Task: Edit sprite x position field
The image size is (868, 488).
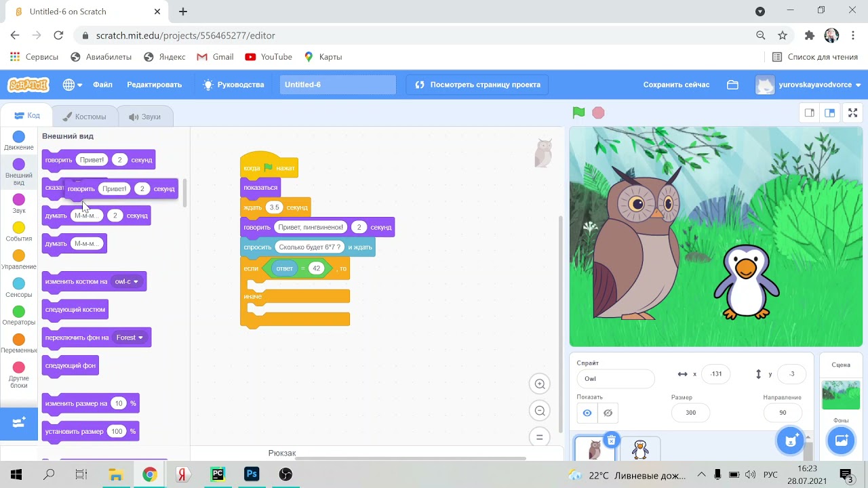Action: tap(716, 374)
